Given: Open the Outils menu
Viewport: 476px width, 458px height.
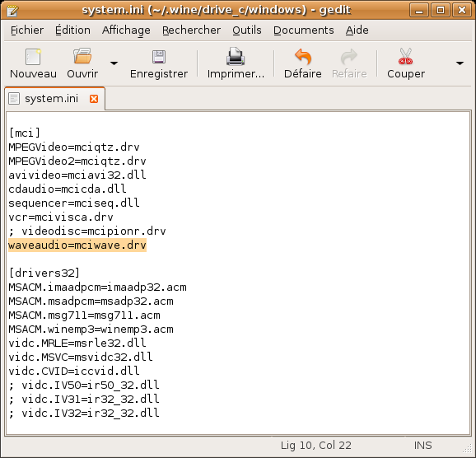Looking at the screenshot, I should click(x=247, y=30).
